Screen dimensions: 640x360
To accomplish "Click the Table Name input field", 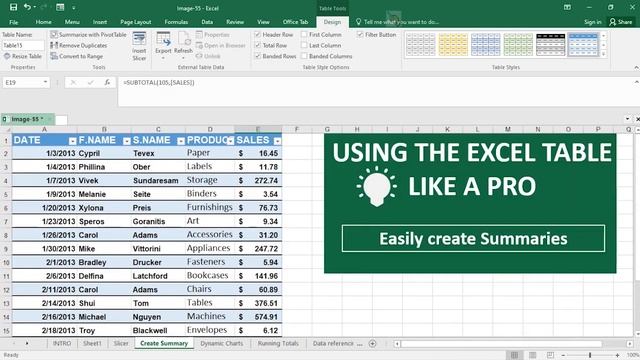I will coord(23,45).
